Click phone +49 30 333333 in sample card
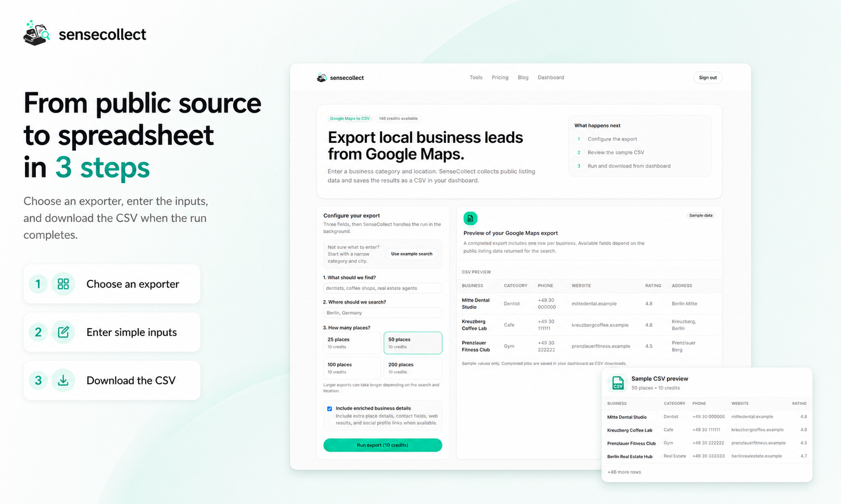Image resolution: width=841 pixels, height=504 pixels. point(709,456)
